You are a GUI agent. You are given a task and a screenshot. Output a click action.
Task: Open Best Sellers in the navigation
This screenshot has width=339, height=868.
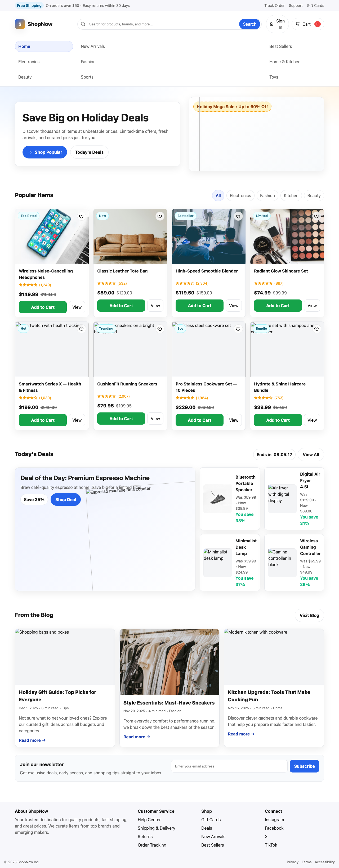[x=281, y=47]
